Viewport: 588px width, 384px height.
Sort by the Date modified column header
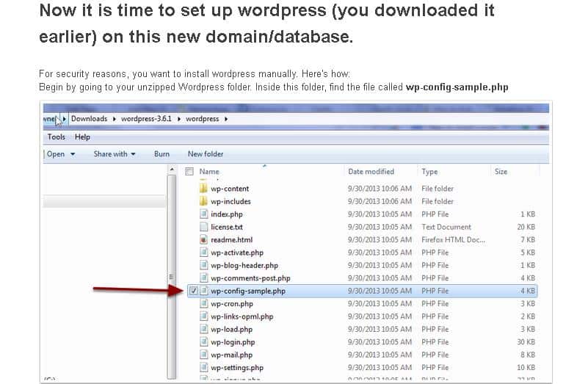(371, 171)
